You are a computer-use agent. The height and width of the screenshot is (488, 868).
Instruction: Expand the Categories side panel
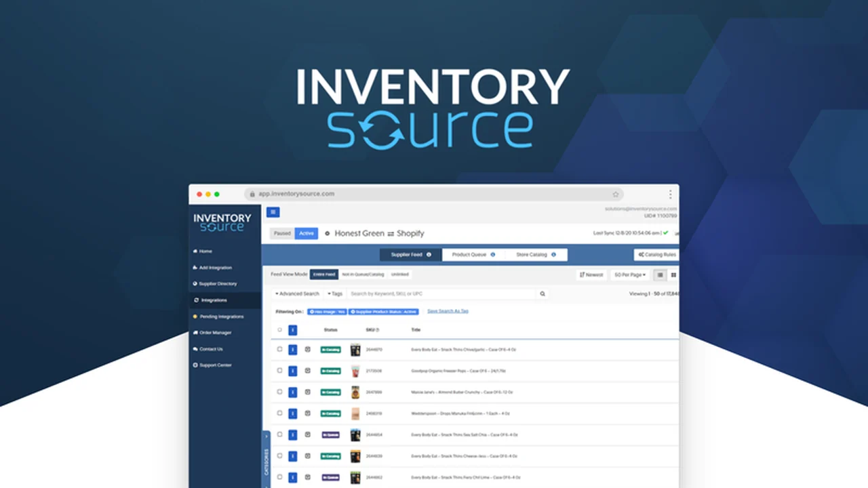coord(266,459)
